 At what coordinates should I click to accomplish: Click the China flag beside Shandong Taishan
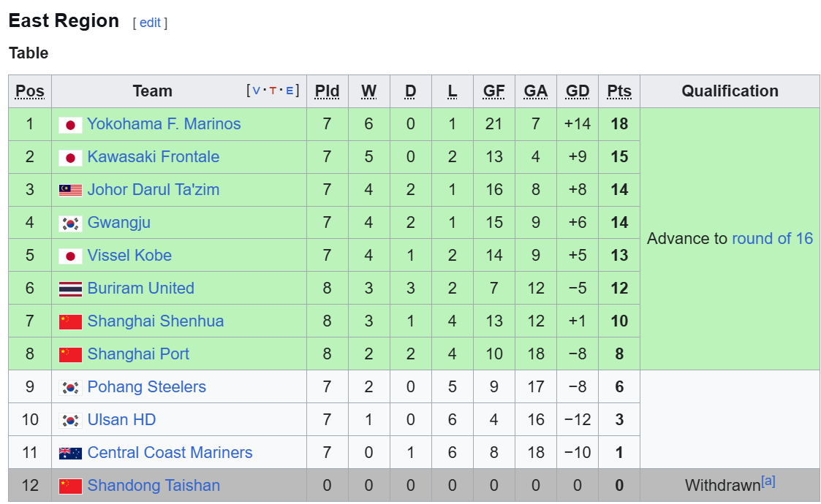(70, 486)
